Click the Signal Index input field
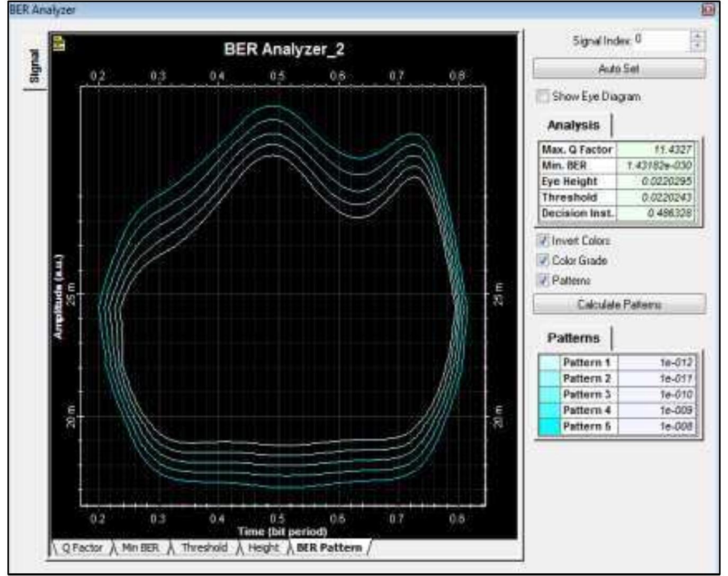The image size is (728, 576). click(662, 41)
